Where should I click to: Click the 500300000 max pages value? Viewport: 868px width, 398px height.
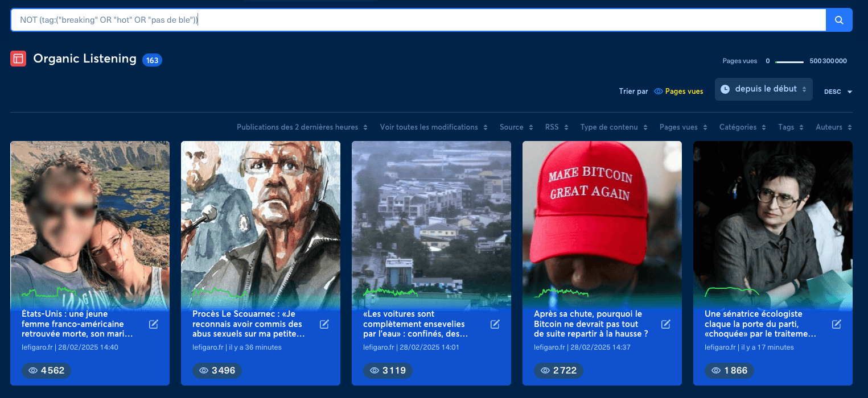tap(828, 61)
